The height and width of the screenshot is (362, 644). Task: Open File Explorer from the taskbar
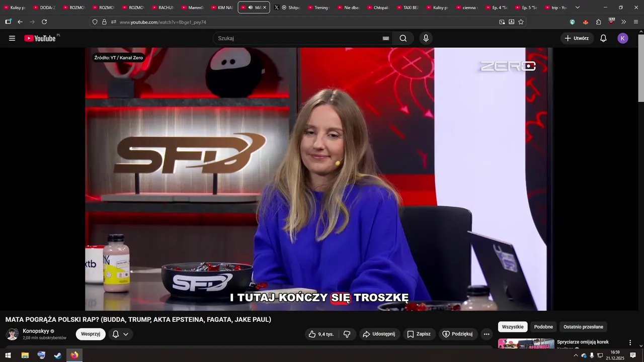[25, 355]
